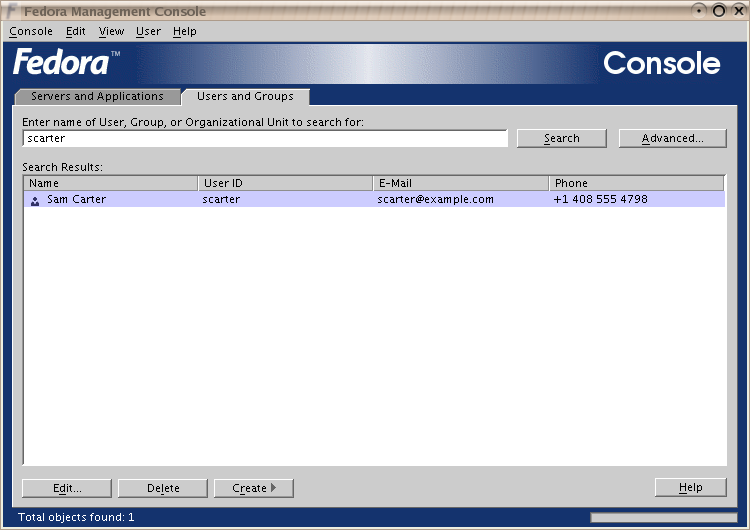Open the User menu

pos(148,32)
